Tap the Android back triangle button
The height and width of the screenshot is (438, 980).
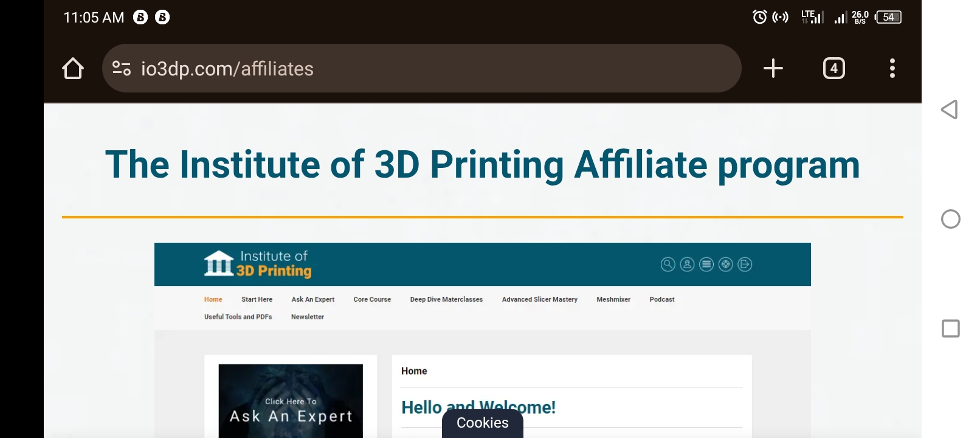pyautogui.click(x=950, y=109)
